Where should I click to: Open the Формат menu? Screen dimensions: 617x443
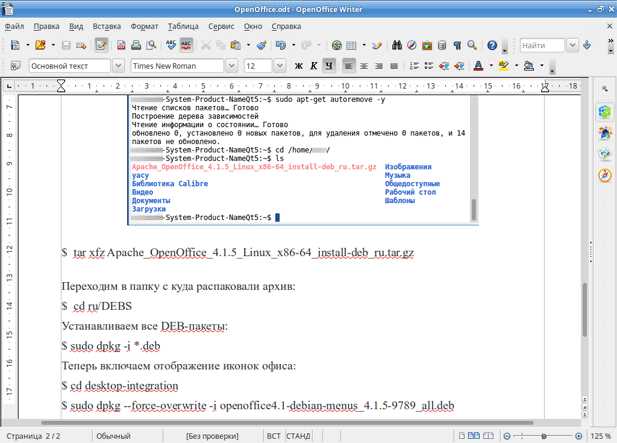(x=144, y=26)
